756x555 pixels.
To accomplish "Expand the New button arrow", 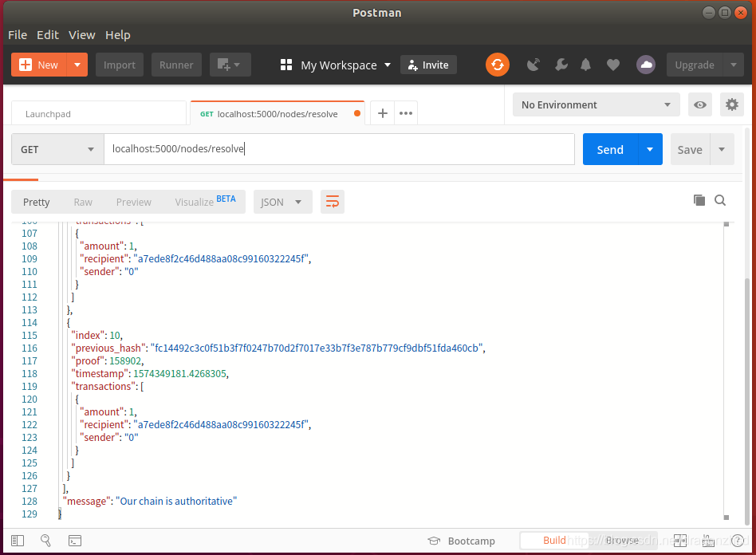I will click(x=77, y=65).
